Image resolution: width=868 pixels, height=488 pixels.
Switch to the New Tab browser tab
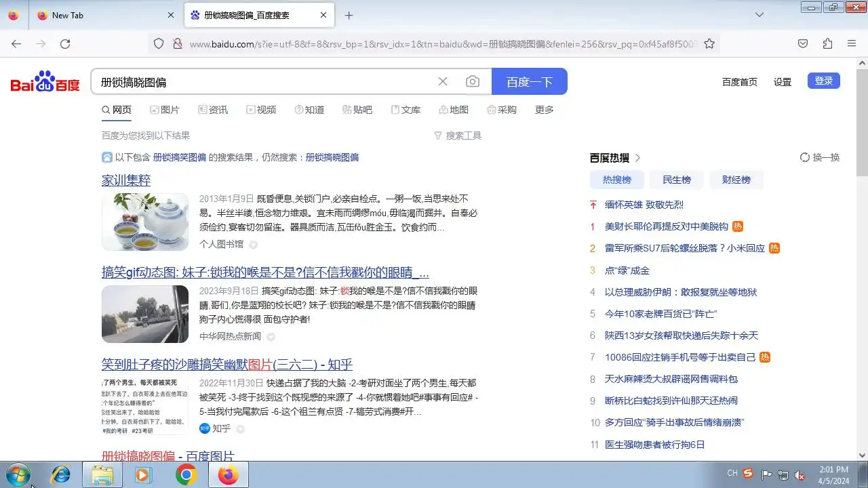point(106,15)
